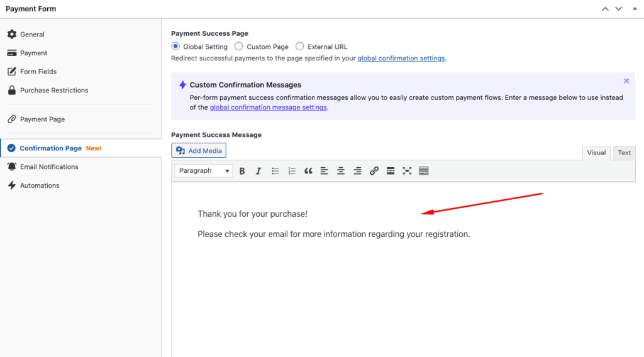Insert Read More tag
The image size is (644, 357).
391,171
